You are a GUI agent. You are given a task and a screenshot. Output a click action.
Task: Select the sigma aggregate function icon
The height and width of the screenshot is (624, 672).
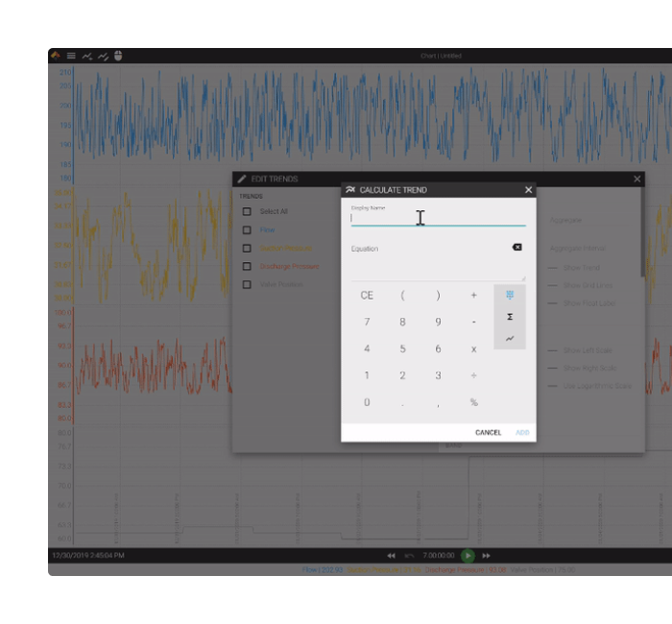click(510, 317)
